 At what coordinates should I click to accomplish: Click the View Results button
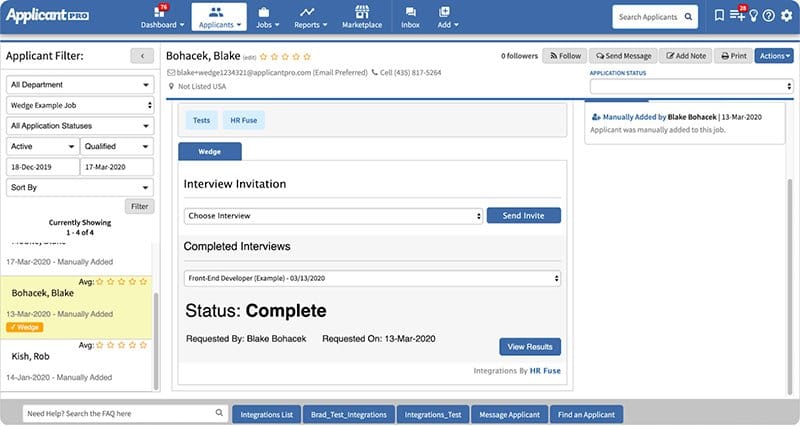530,347
